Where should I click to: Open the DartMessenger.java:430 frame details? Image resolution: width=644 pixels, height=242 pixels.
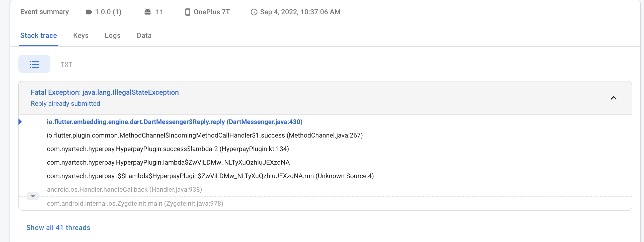(x=174, y=122)
